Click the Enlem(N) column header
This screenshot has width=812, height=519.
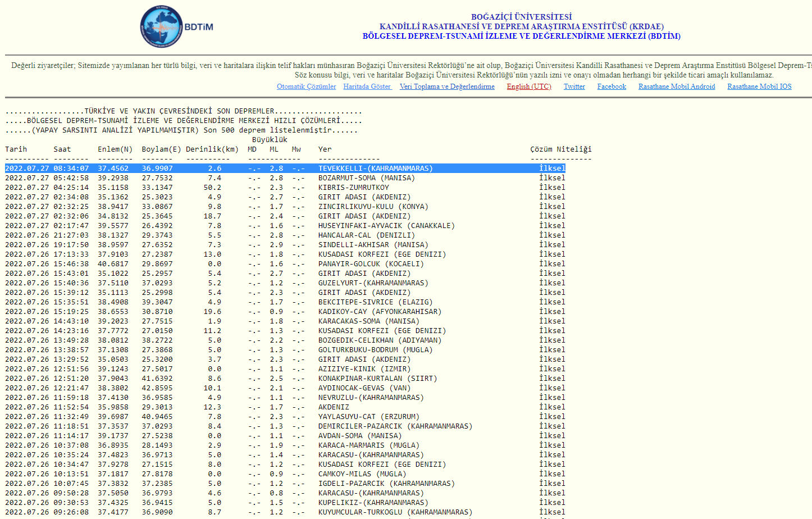coord(115,149)
